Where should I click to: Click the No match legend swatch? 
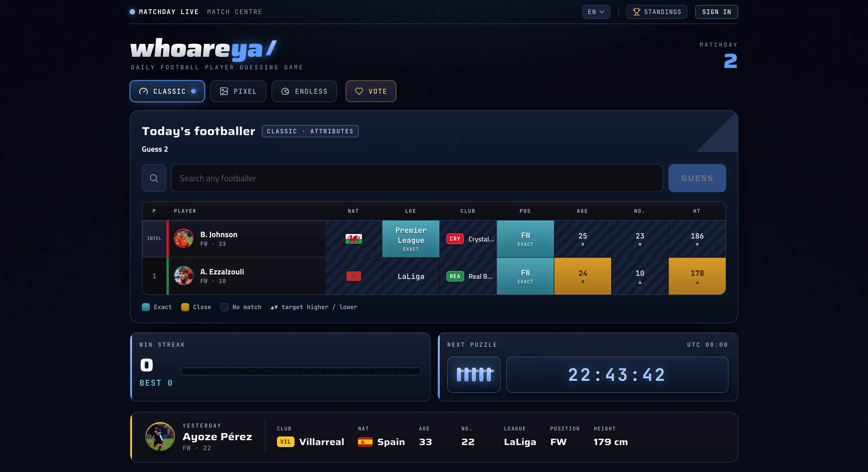[x=224, y=307]
